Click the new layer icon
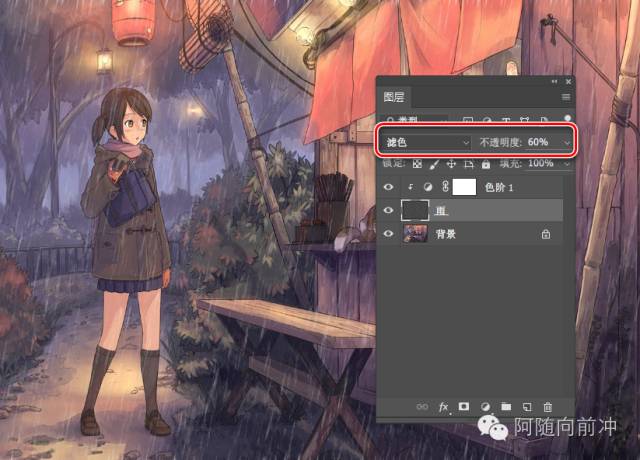The height and width of the screenshot is (460, 640). click(x=526, y=407)
